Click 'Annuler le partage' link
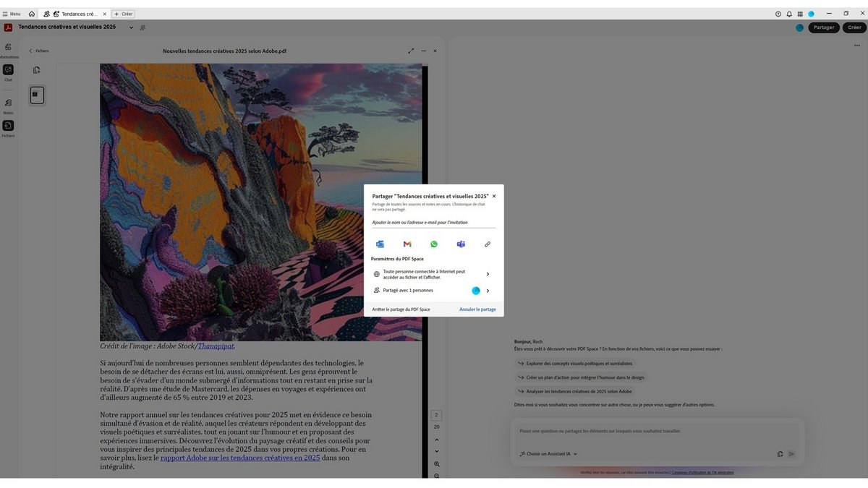Screen dimensions: 868x488 point(477,309)
